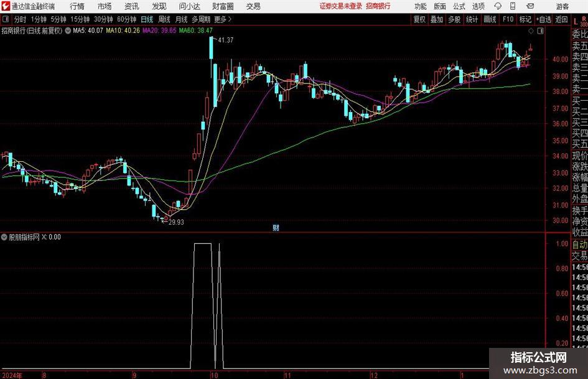
Task: Click the MA20: 39.65 value
Action: click(x=159, y=30)
